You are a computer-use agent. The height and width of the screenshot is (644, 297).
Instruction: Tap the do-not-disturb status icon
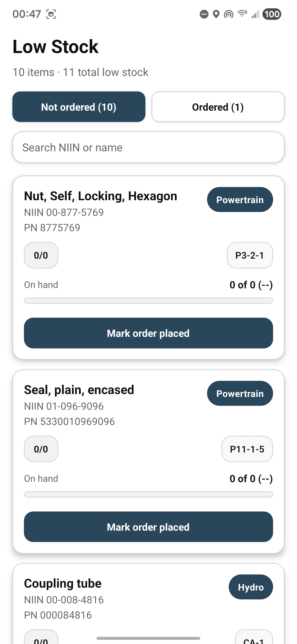pos(204,14)
